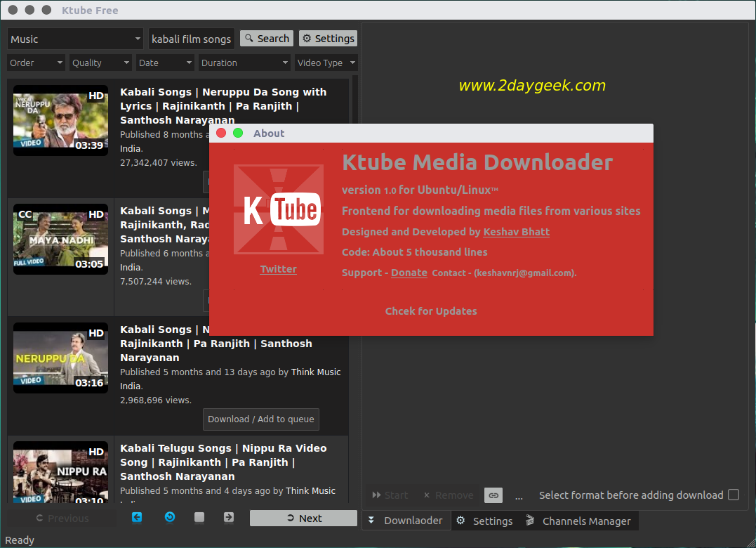Open the Video Type filter dropdown
756x548 pixels.
click(326, 63)
